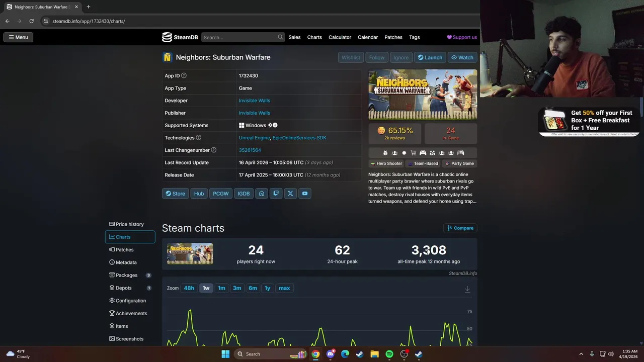The image size is (644, 362).
Task: Open the game's YouTube link icon
Action: 305,194
